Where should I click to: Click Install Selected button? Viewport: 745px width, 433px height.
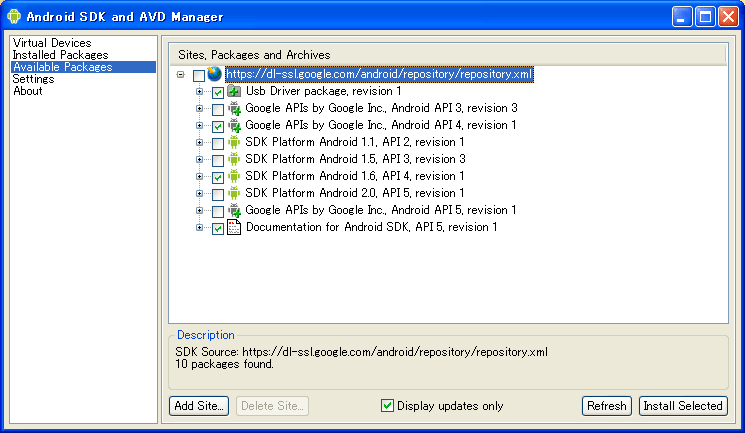pos(683,406)
